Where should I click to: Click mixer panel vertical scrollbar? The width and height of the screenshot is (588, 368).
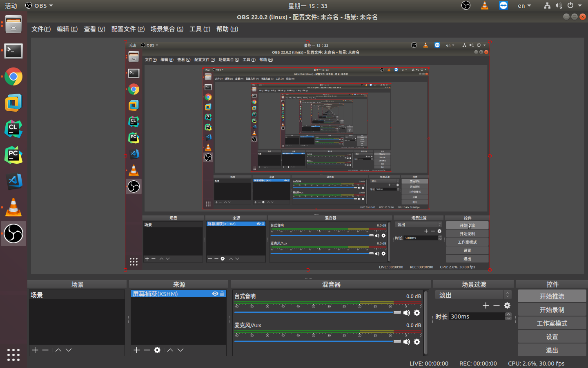point(426,323)
